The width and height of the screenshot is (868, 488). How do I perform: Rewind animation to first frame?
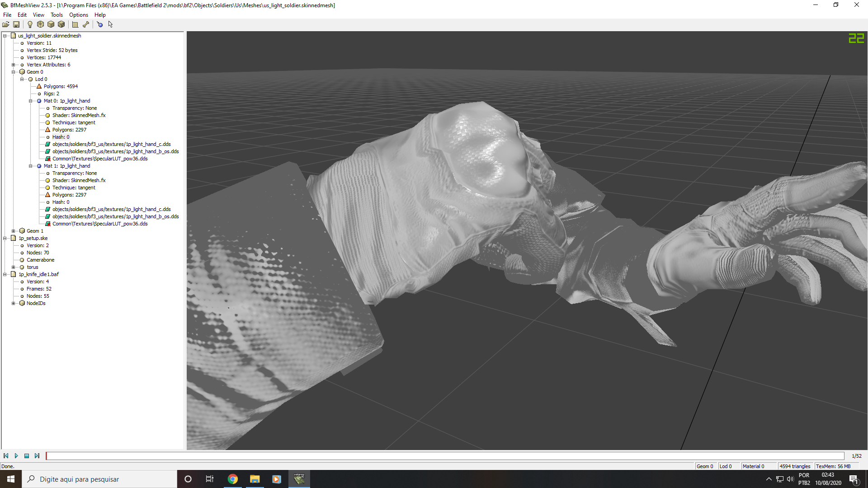(6, 456)
